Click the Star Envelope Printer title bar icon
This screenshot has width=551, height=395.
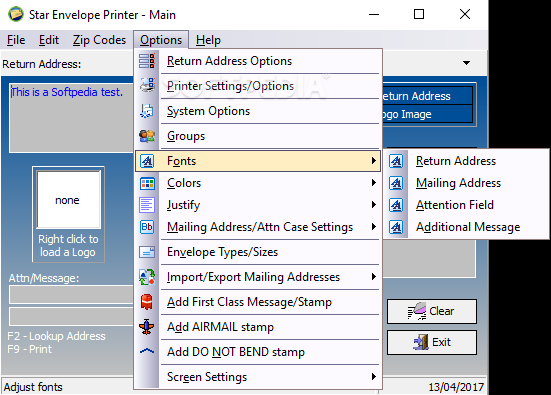click(15, 14)
